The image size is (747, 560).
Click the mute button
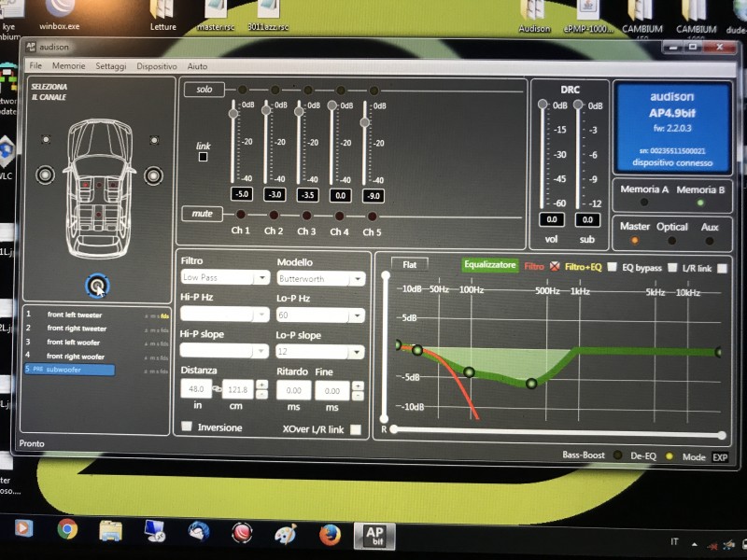tap(202, 214)
